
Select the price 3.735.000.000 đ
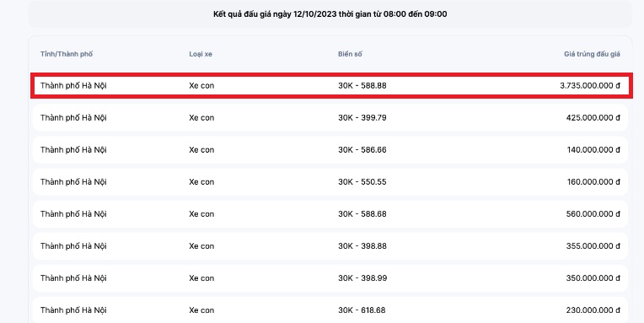click(590, 86)
